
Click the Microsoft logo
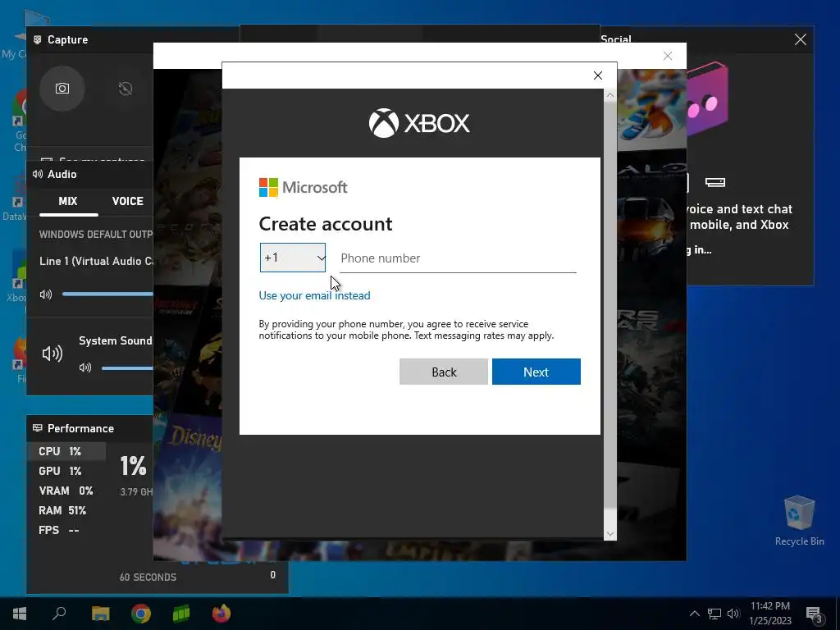[x=304, y=188]
